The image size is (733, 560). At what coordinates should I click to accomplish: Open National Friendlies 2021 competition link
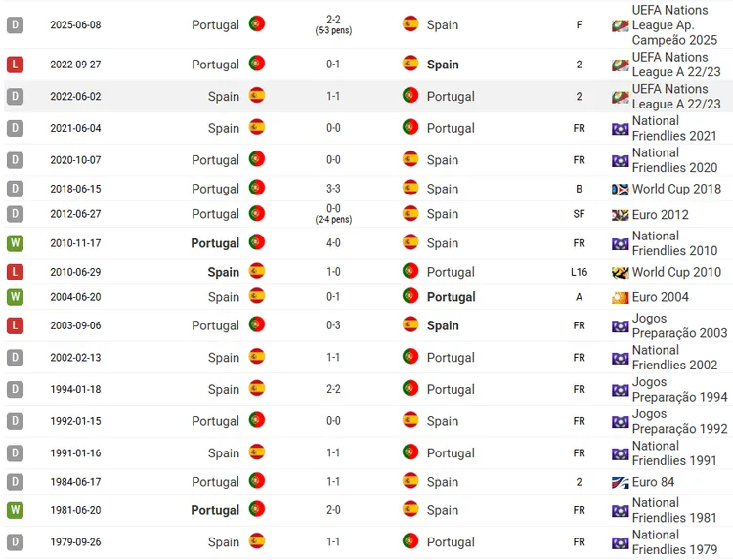click(674, 128)
